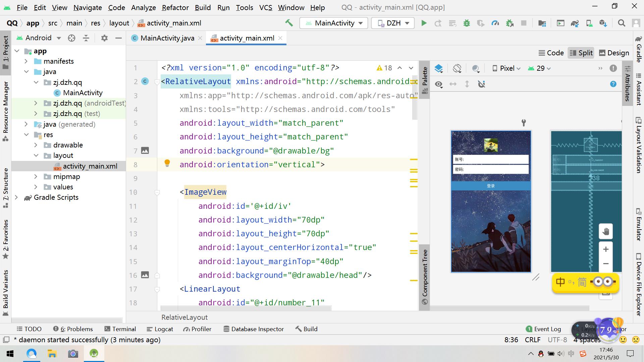Zoom out the design preview with minus
Screen dimensions: 644x362
coord(606,263)
